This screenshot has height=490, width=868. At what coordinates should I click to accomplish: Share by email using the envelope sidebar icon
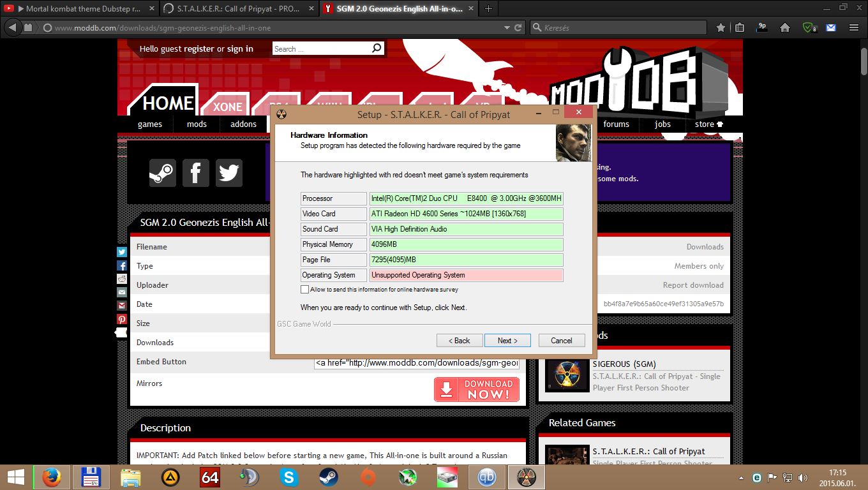[x=122, y=292]
